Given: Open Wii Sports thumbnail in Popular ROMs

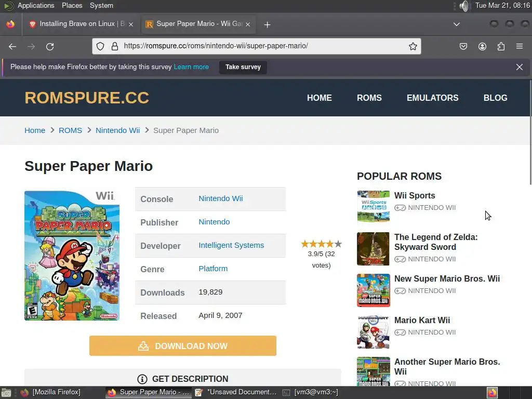Looking at the screenshot, I should (373, 206).
